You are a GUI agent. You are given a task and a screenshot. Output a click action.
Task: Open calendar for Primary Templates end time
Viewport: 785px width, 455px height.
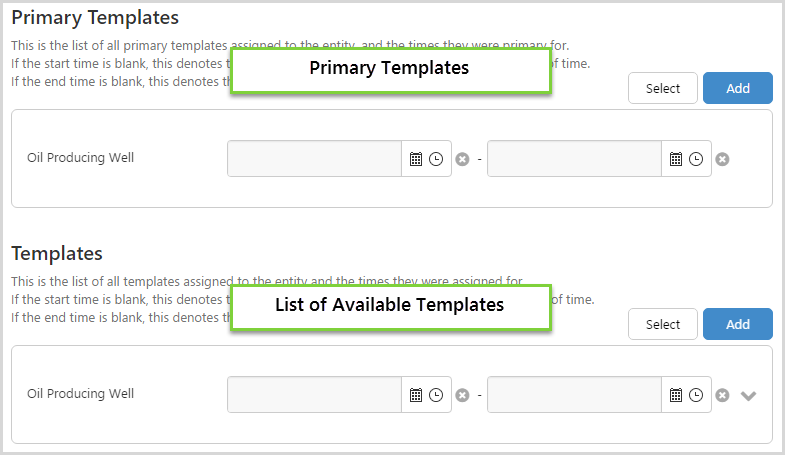click(x=676, y=159)
